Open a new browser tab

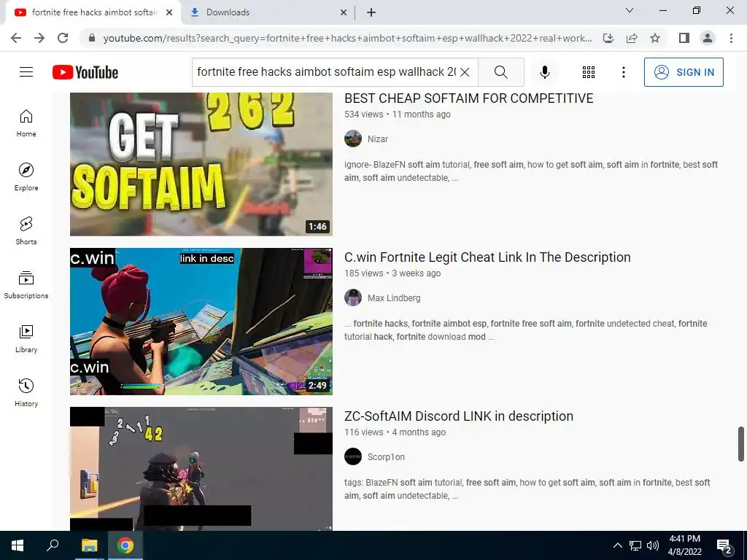[x=371, y=12]
